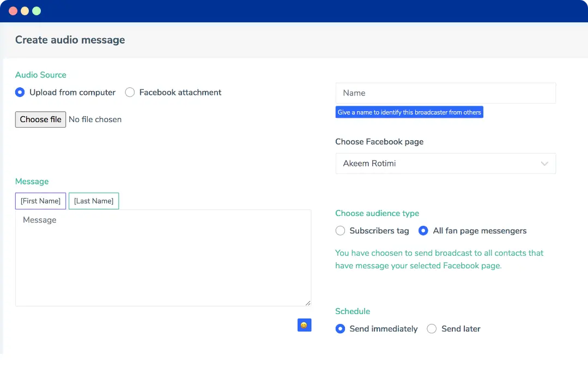This screenshot has height=379, width=588.
Task: Close the window with the red button
Action: 13,11
